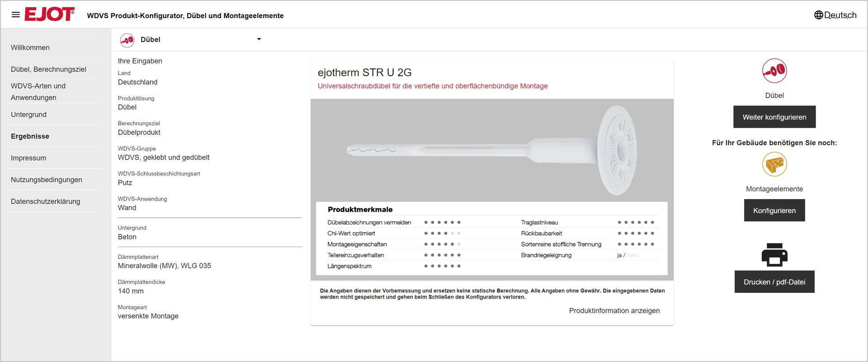Open WDVS-Arten und Anwendungen section
The image size is (868, 362).
coord(38,92)
